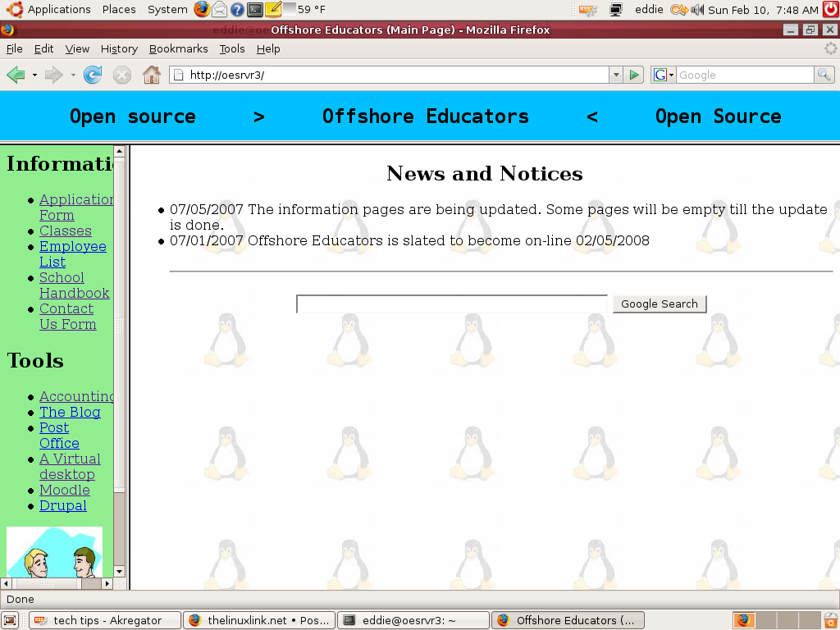Click the Akregator feed tray icon
Screen dimensions: 840x630
[587, 10]
